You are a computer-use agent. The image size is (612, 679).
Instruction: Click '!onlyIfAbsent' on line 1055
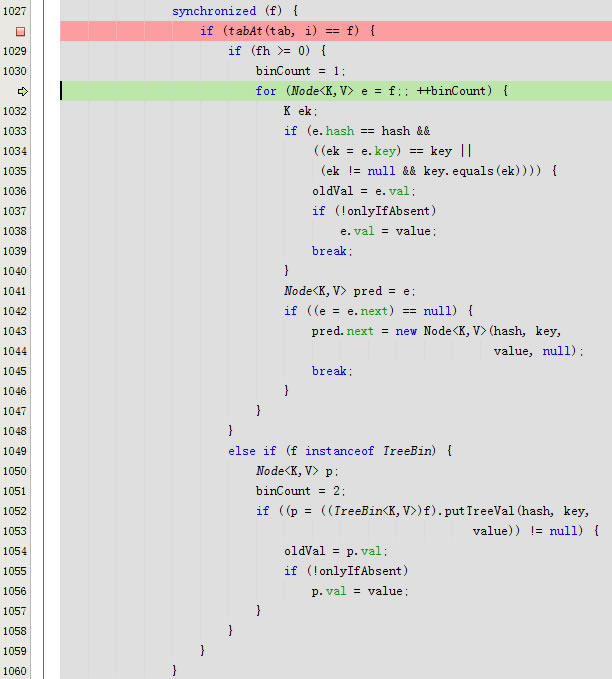point(357,571)
